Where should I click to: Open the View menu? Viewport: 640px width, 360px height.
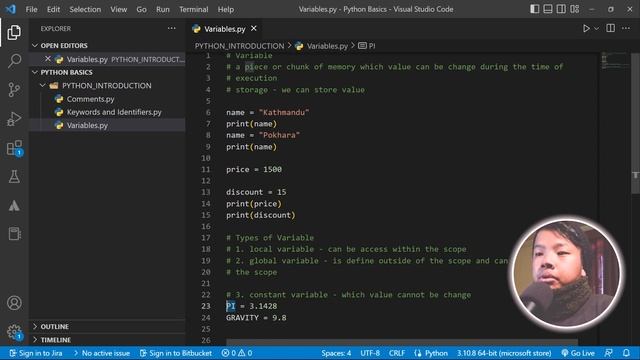click(118, 9)
